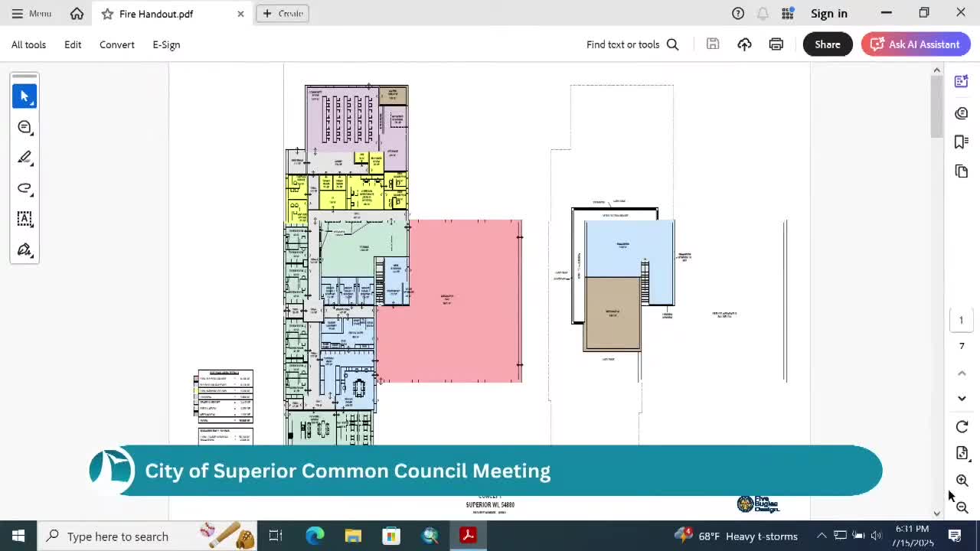Screen dimensions: 980x551
Task: Choose the freehand draw loop tool
Action: tap(24, 188)
